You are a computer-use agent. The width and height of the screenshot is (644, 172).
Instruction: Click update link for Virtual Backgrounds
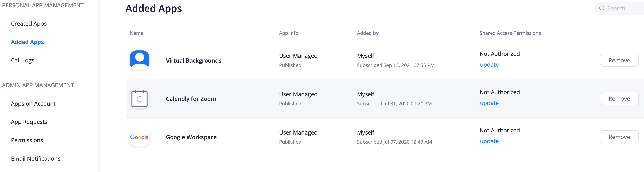pyautogui.click(x=489, y=65)
